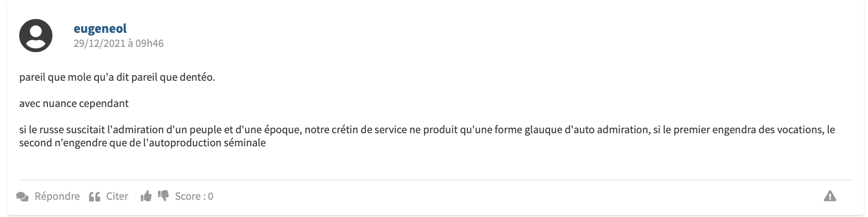Open the eugeneol user profile
Image resolution: width=868 pixels, height=217 pixels.
coord(100,29)
